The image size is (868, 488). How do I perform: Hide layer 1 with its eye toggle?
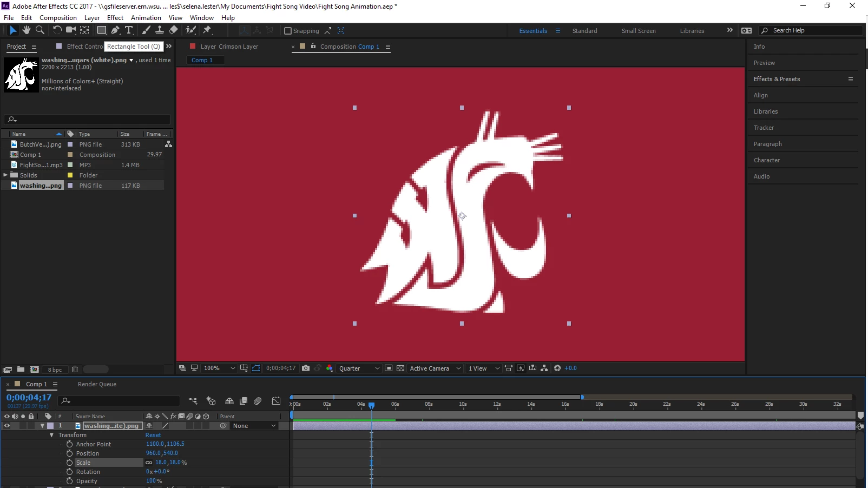(x=7, y=426)
